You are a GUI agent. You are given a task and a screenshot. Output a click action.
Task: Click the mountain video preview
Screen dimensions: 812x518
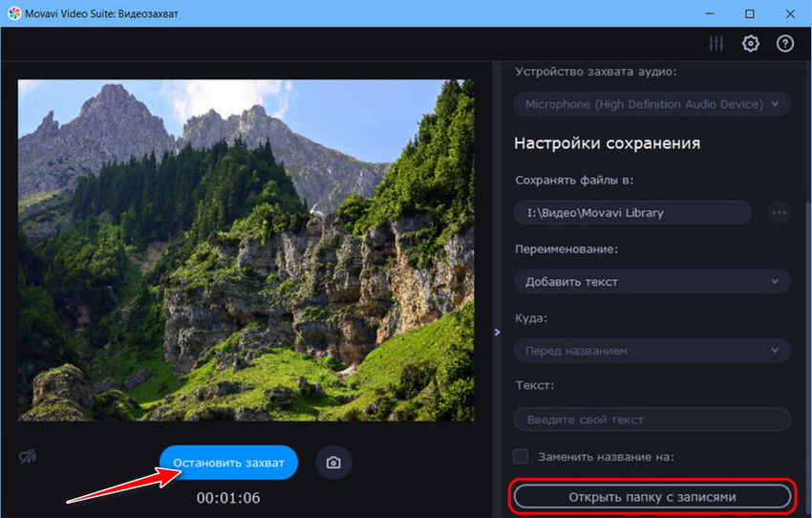[x=246, y=249]
